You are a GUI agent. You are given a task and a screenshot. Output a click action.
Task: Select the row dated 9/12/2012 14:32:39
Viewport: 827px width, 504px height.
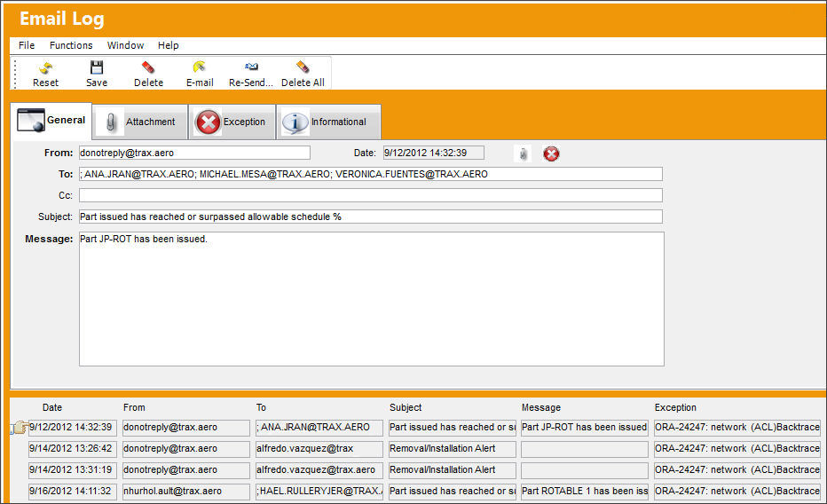73,428
